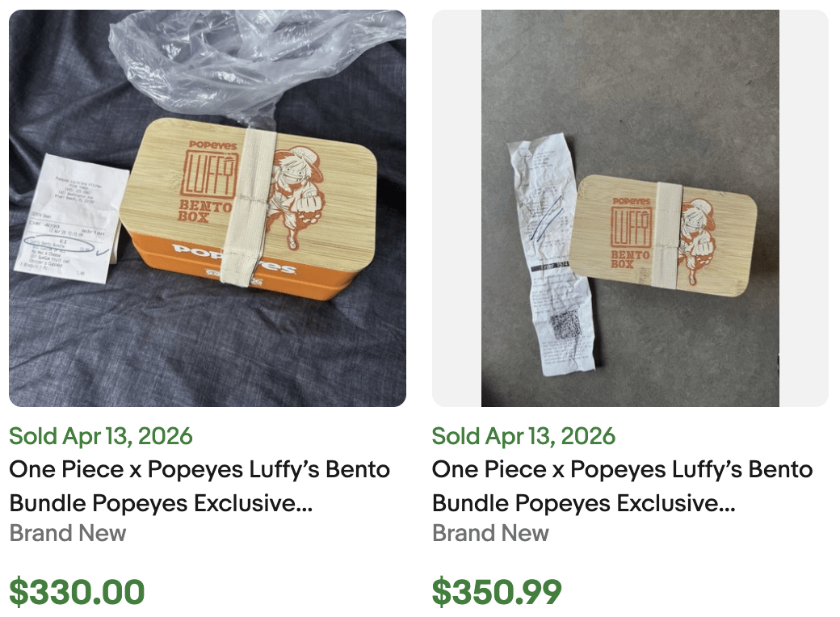Click 'Brand New' under the left listing
The image size is (840, 617).
[x=67, y=533]
